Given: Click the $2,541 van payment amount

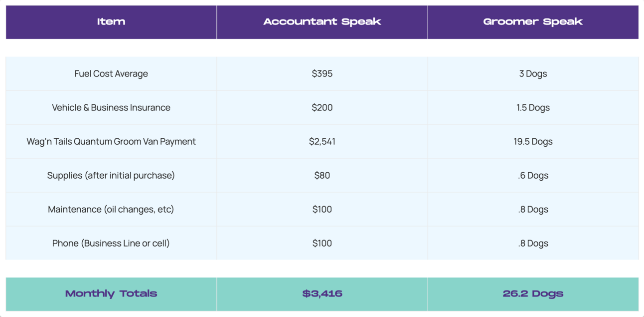Looking at the screenshot, I should coord(322,142).
